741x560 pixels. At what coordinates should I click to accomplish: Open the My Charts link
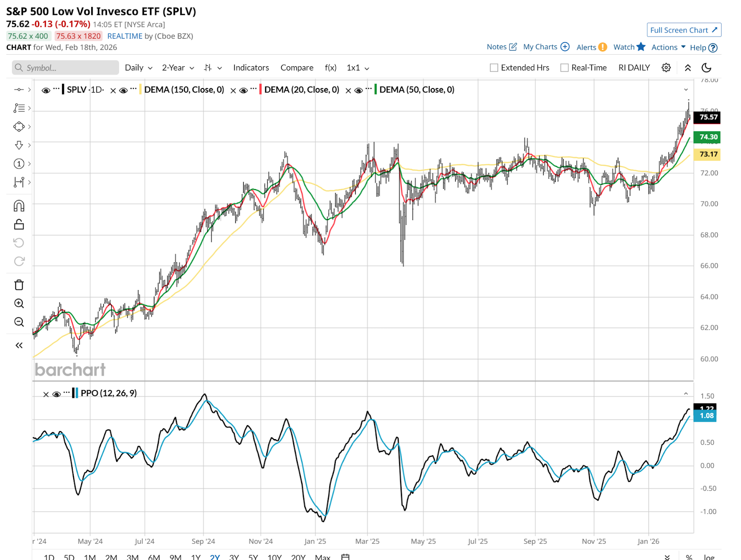click(x=546, y=47)
